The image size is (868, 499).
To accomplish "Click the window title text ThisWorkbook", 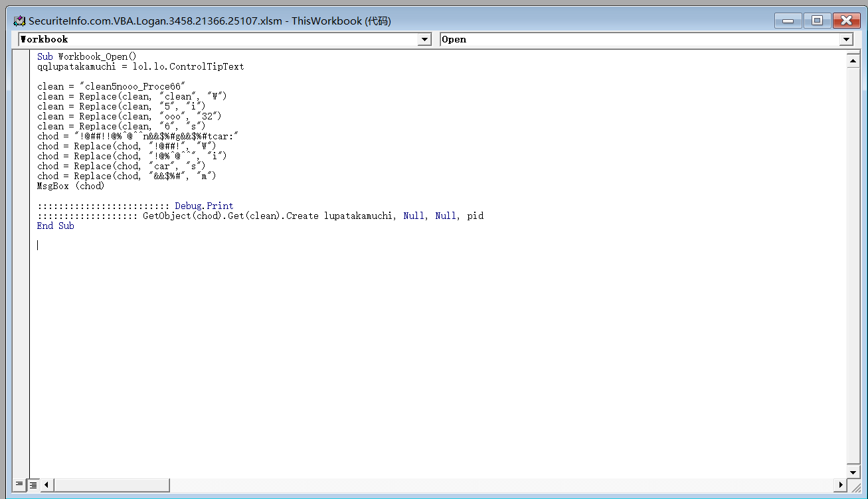I will pos(327,21).
